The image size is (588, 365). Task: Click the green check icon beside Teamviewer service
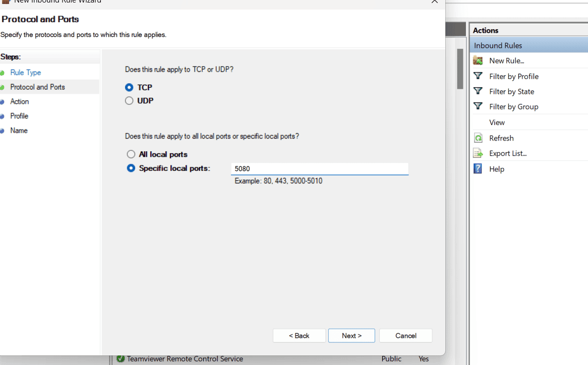[x=121, y=359]
